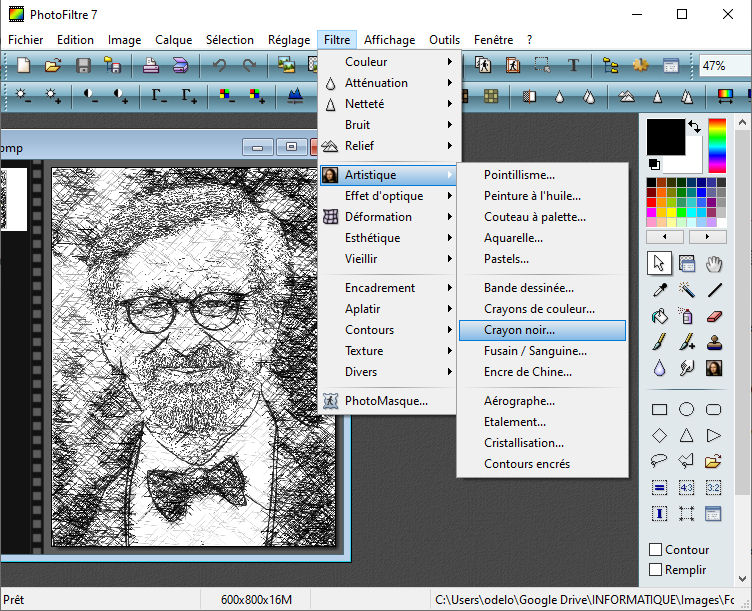Click previous palette page arrow button
Screen dimensions: 752x611
(665, 237)
